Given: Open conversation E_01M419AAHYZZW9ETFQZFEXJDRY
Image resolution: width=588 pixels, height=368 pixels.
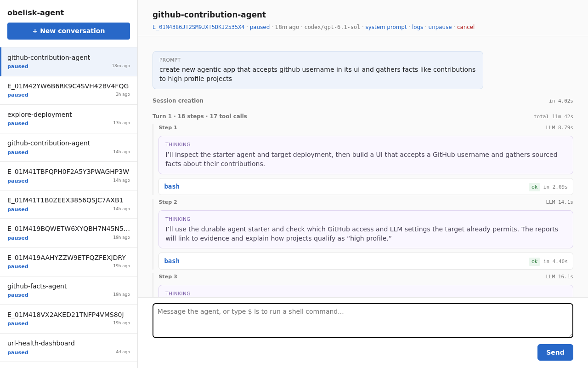Looking at the screenshot, I should (x=68, y=262).
